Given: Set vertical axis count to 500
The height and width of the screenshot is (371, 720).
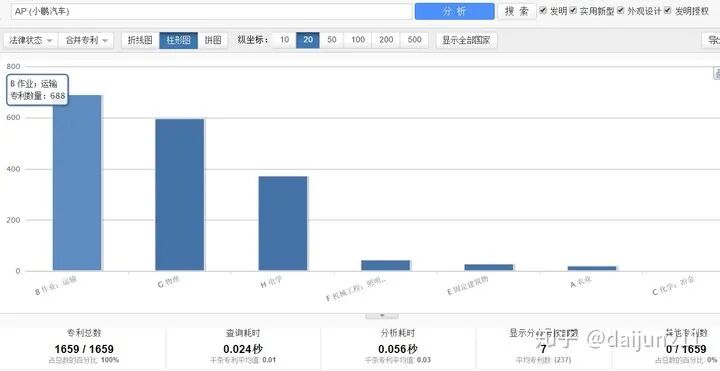Looking at the screenshot, I should (414, 40).
